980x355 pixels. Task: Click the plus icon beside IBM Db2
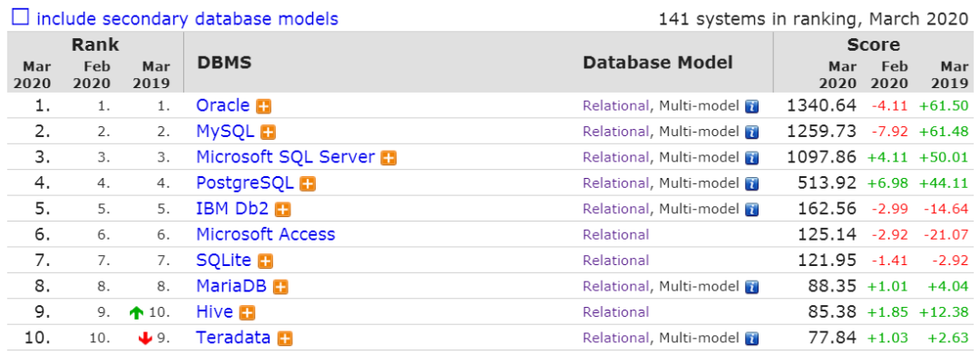pyautogui.click(x=283, y=210)
